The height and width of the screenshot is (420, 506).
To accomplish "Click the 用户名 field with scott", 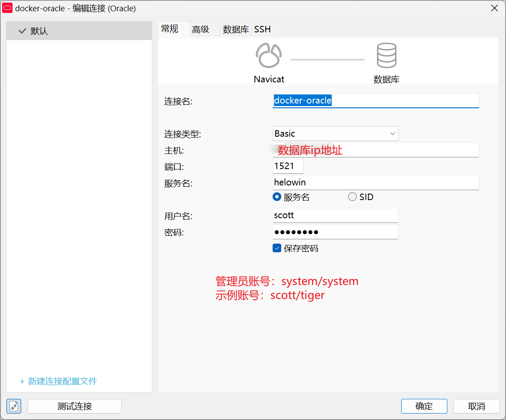I will (335, 216).
